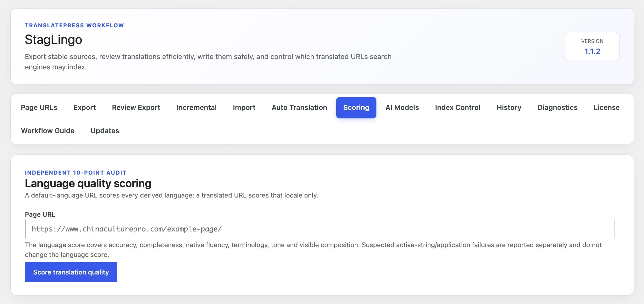644x304 pixels.
Task: Open the Workflow Guide tab
Action: [48, 131]
